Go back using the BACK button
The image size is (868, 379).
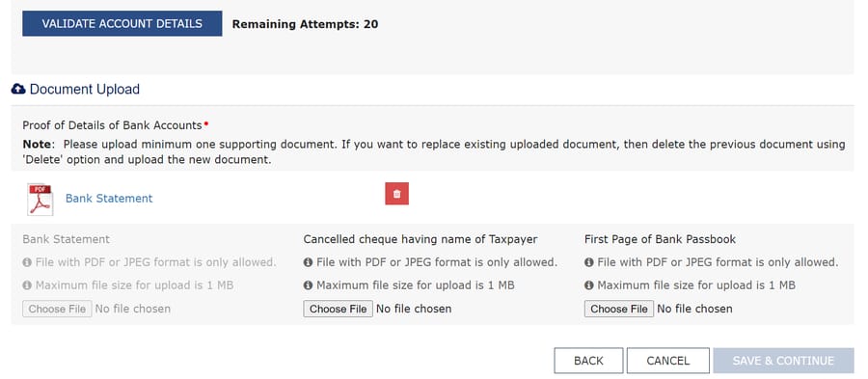588,361
